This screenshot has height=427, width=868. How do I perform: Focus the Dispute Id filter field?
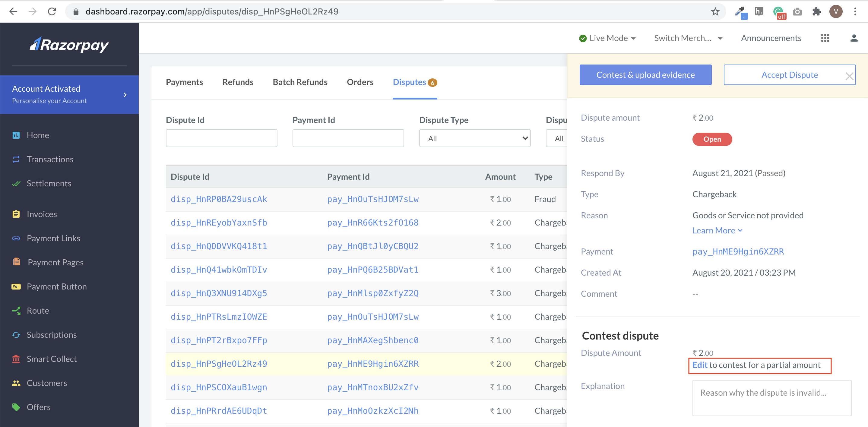coord(221,138)
